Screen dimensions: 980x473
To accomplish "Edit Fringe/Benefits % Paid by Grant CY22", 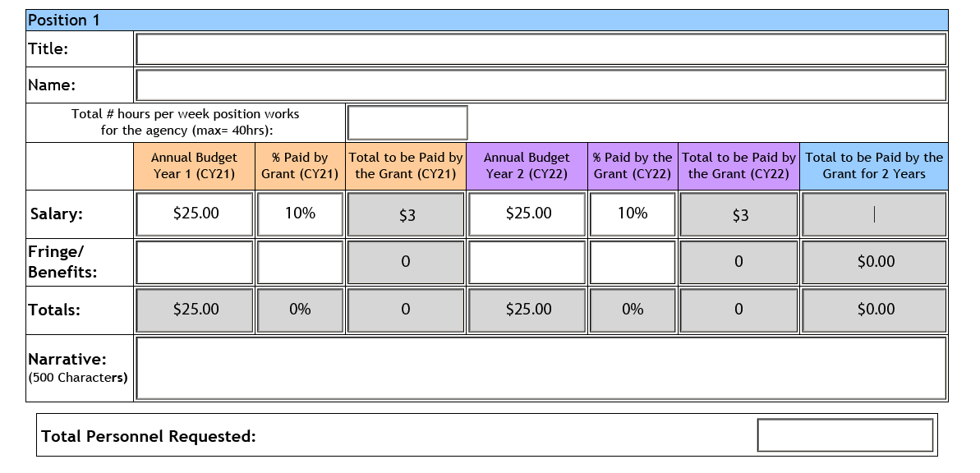I will click(633, 263).
